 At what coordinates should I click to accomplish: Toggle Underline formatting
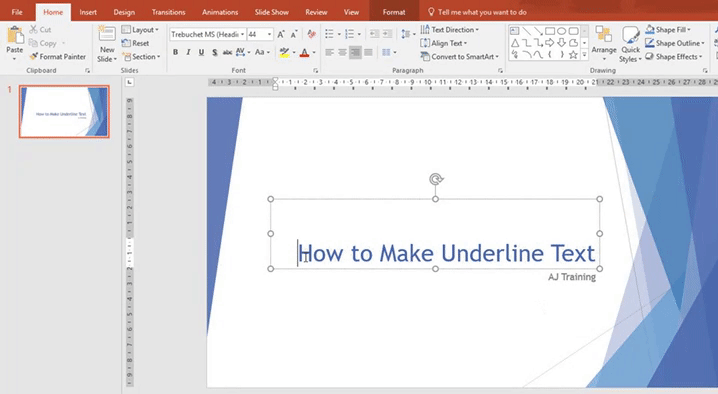point(201,53)
